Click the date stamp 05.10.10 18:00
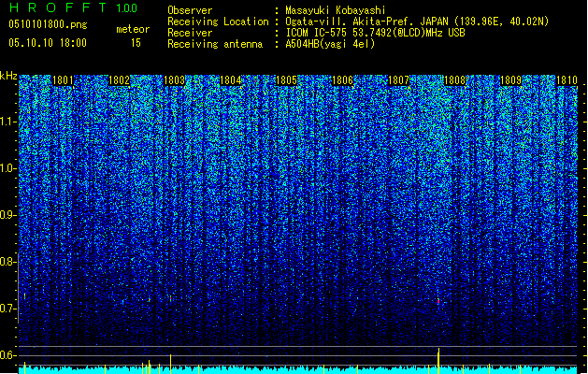 [x=48, y=43]
